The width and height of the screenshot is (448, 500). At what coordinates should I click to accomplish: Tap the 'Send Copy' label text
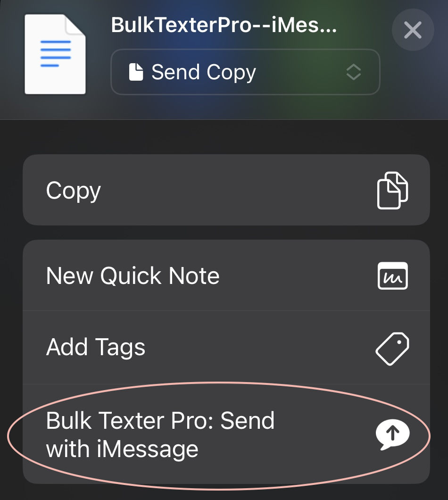pos(203,72)
